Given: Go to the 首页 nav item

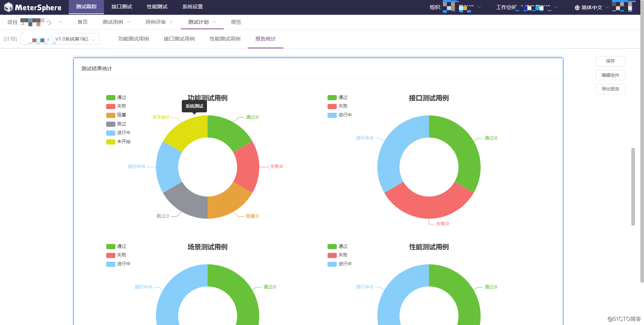Looking at the screenshot, I should (x=83, y=22).
